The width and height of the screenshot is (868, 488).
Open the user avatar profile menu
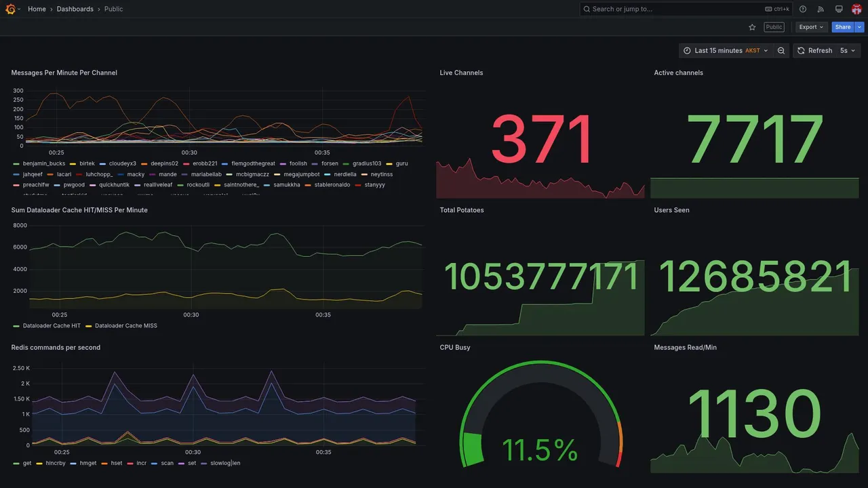click(856, 9)
